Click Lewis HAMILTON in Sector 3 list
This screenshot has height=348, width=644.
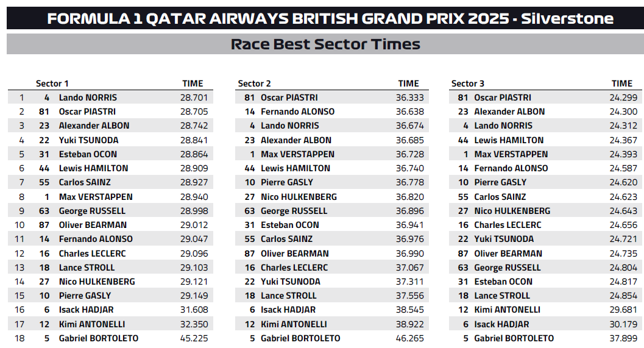click(x=509, y=140)
